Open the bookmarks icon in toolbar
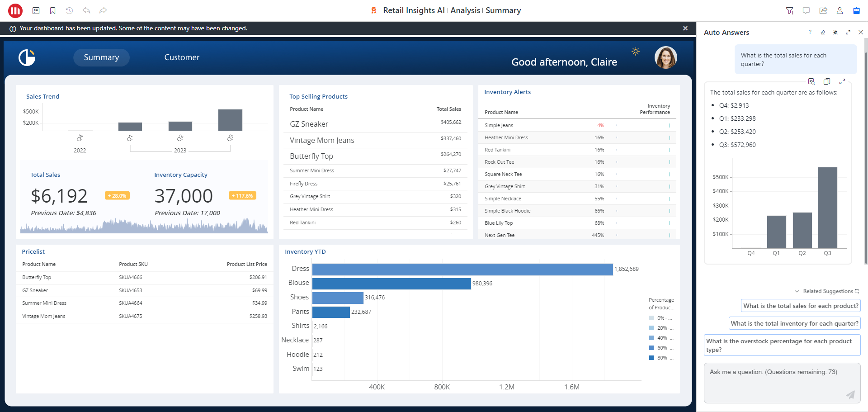Viewport: 868px width, 412px height. click(52, 10)
